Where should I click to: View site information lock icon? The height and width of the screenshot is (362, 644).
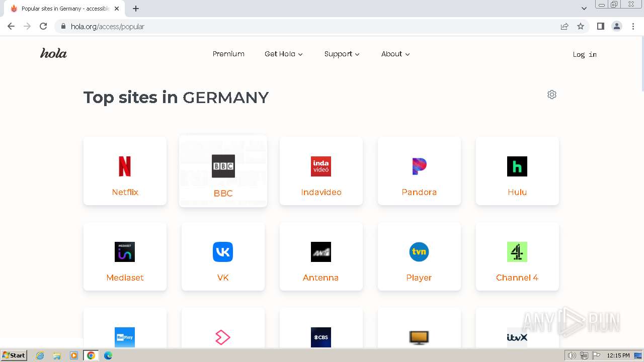[63, 26]
